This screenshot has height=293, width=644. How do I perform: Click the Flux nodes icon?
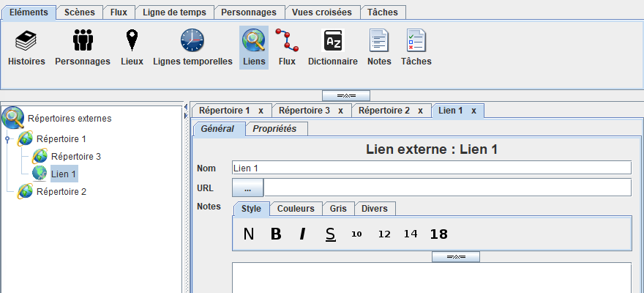(x=287, y=41)
